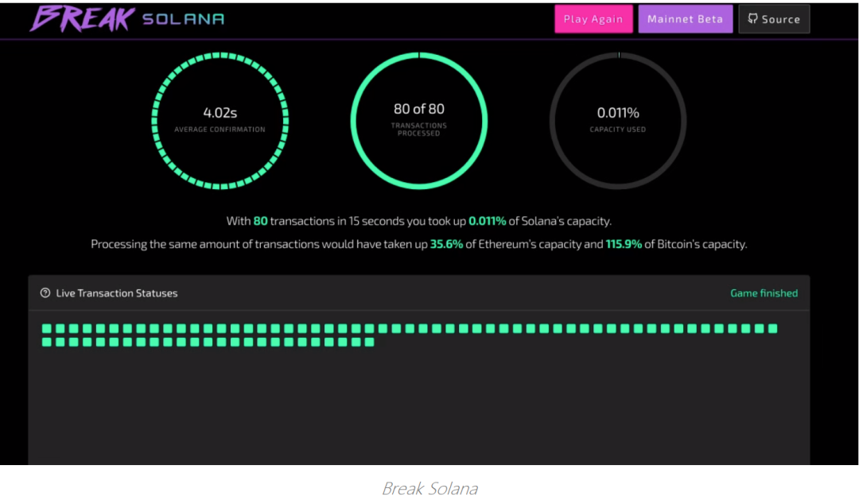Screen dimensions: 859x504
Task: Click the 0.011% capacity used gauge
Action: pos(618,121)
